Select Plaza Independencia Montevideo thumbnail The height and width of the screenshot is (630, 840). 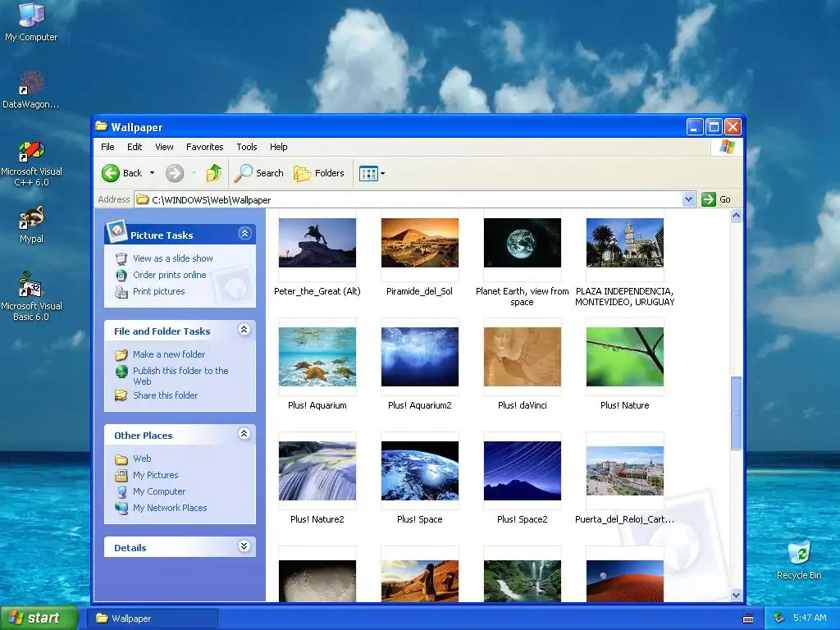point(624,243)
